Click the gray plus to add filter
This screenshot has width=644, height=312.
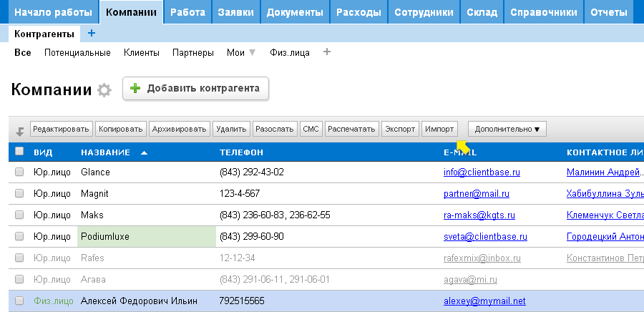pyautogui.click(x=327, y=52)
